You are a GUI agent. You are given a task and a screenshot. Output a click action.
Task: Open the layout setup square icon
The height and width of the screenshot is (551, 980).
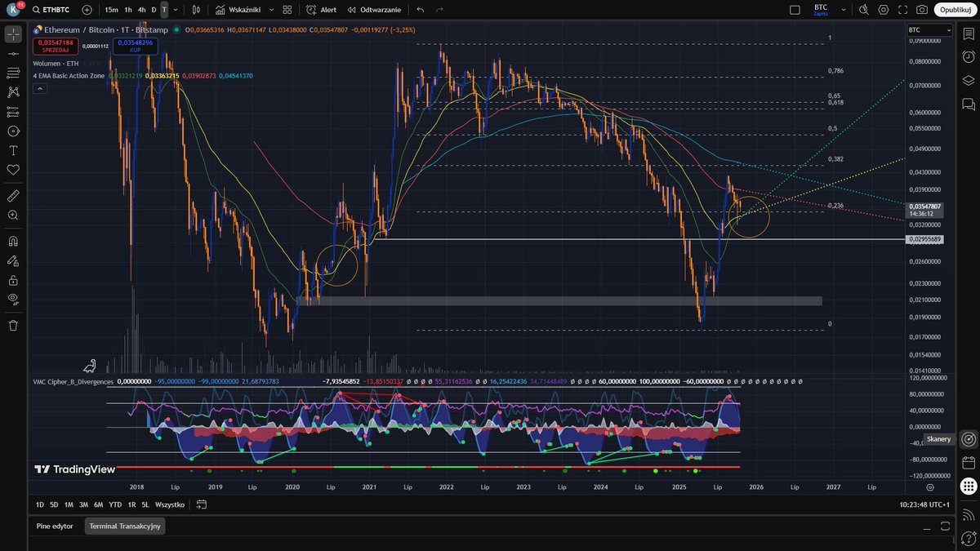coord(795,10)
